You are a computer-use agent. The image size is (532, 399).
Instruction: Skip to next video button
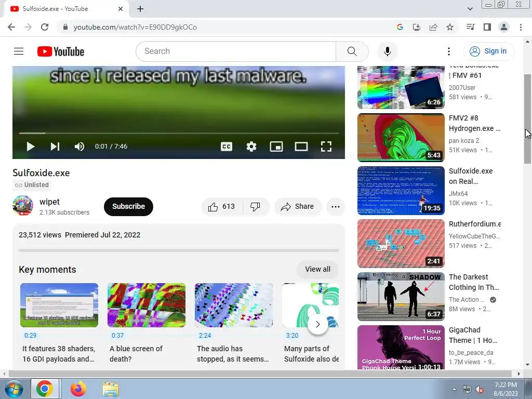point(55,147)
